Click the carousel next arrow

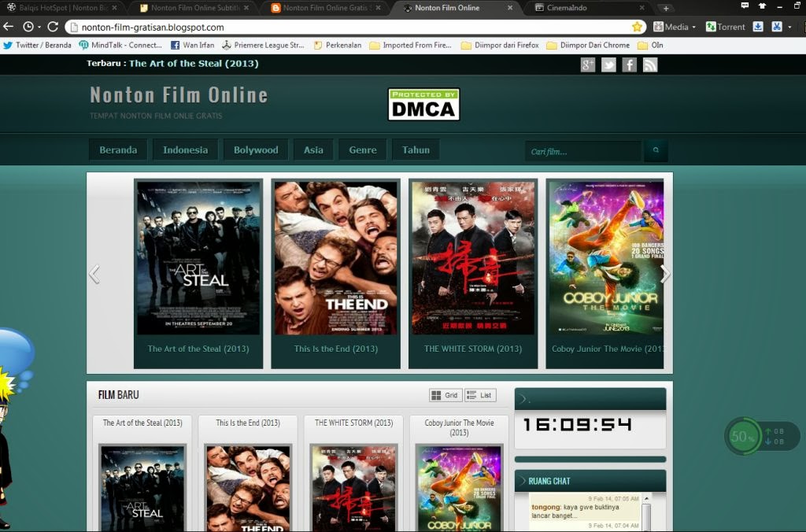(x=664, y=275)
